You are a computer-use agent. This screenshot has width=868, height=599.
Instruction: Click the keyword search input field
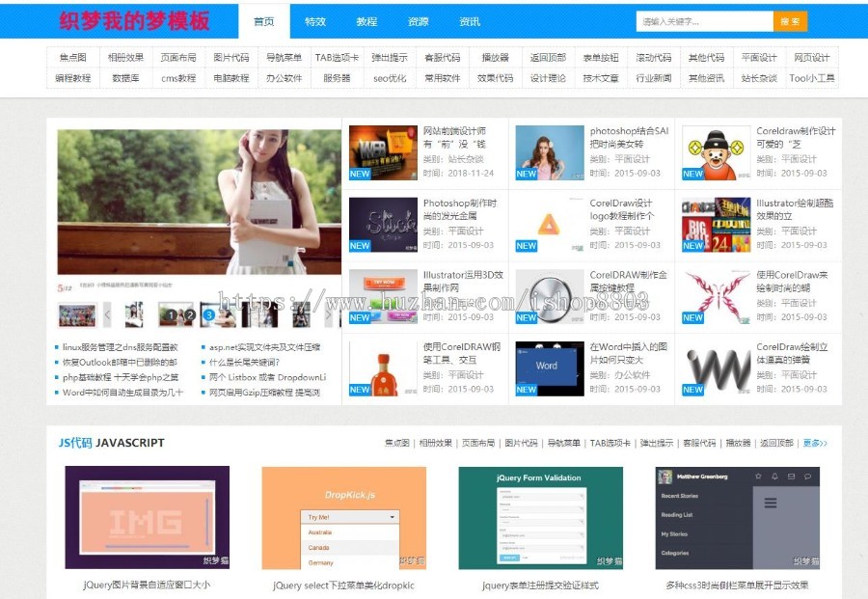tap(704, 21)
